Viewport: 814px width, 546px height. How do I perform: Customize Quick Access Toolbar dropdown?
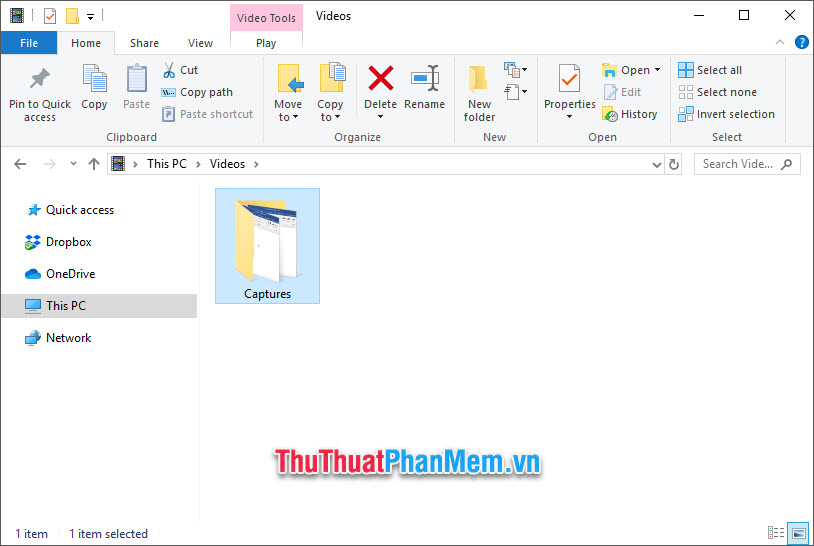pyautogui.click(x=90, y=17)
